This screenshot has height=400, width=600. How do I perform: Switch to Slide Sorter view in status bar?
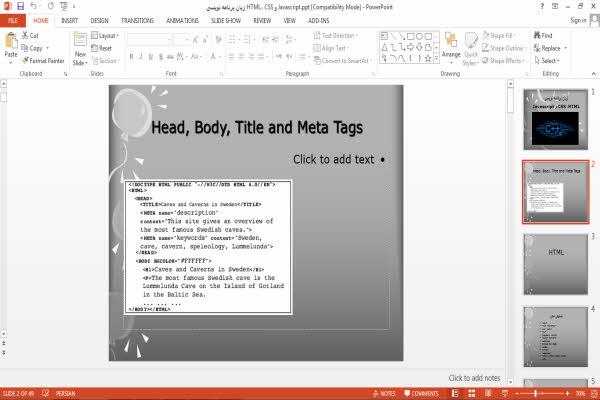point(472,393)
